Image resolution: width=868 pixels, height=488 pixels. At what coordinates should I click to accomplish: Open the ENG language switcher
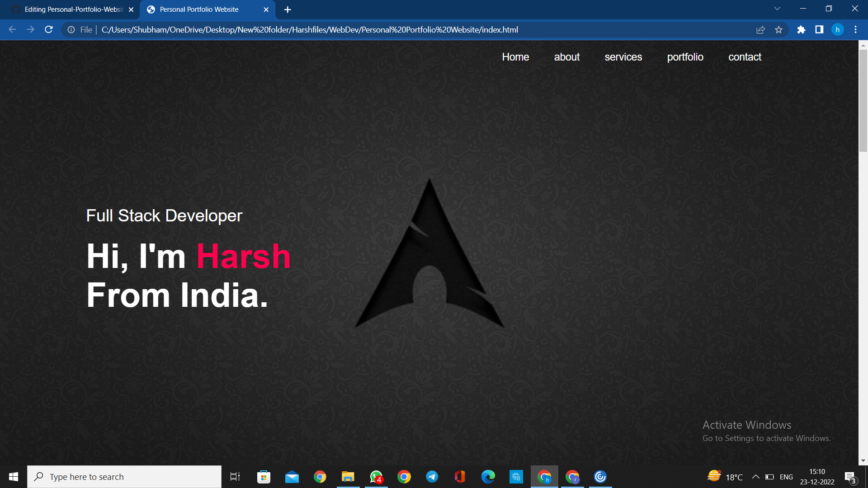787,476
